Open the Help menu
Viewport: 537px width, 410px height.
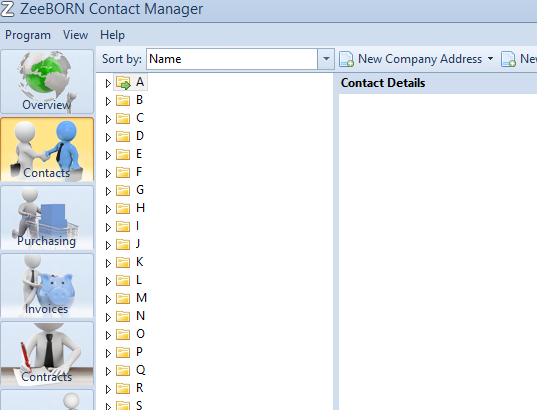(x=112, y=35)
